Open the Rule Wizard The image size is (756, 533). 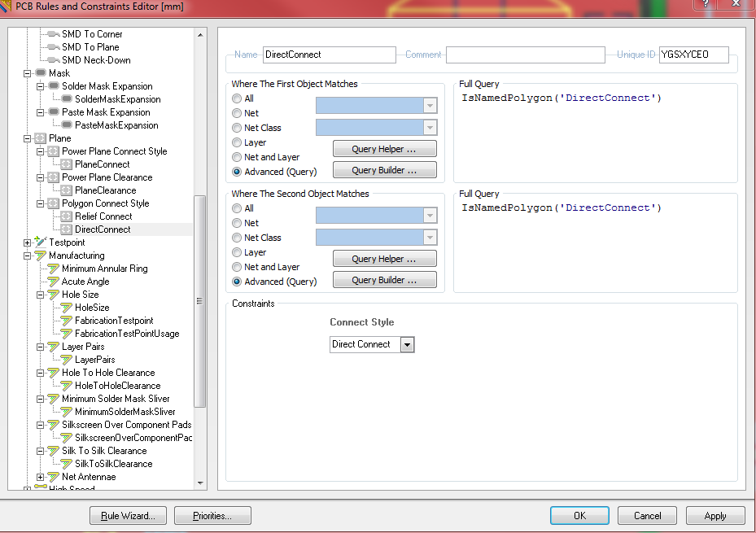click(x=129, y=516)
